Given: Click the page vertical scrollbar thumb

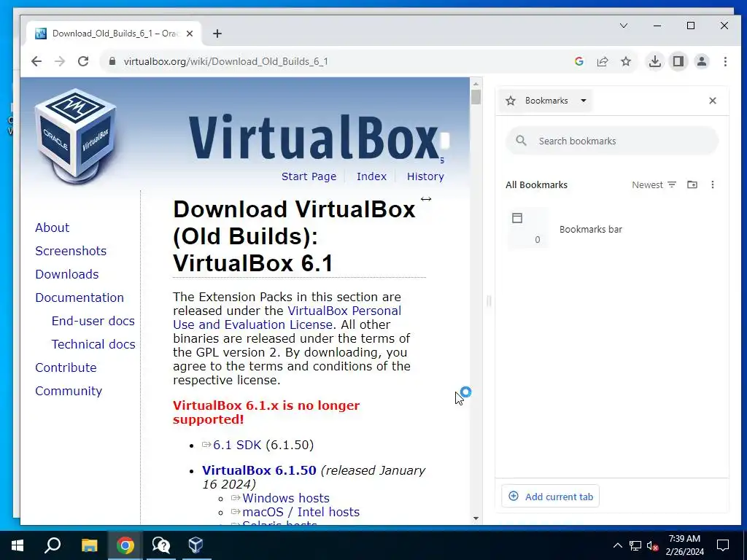Looking at the screenshot, I should [476, 97].
